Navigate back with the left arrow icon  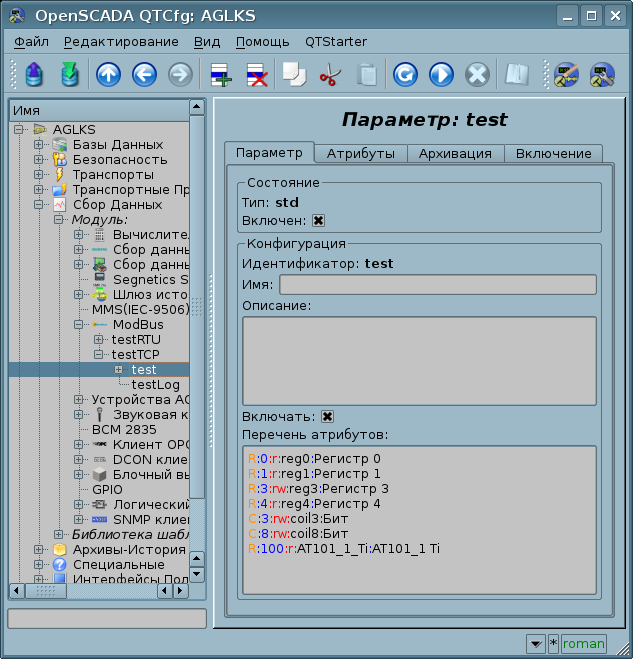144,75
